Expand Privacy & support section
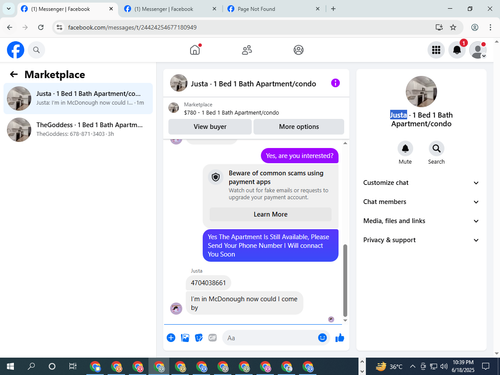Screen dimensions: 500x375 [421, 240]
